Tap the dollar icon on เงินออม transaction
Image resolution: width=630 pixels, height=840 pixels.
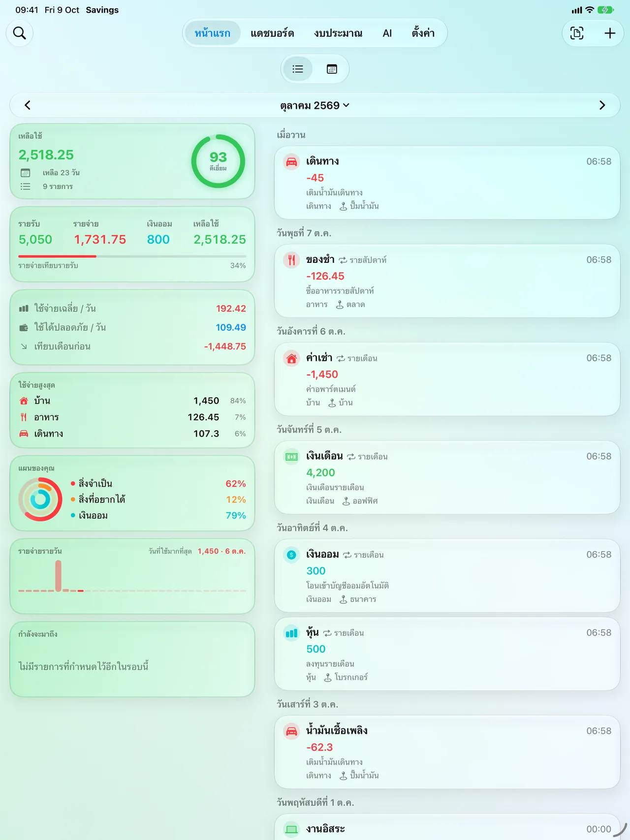[x=291, y=555]
